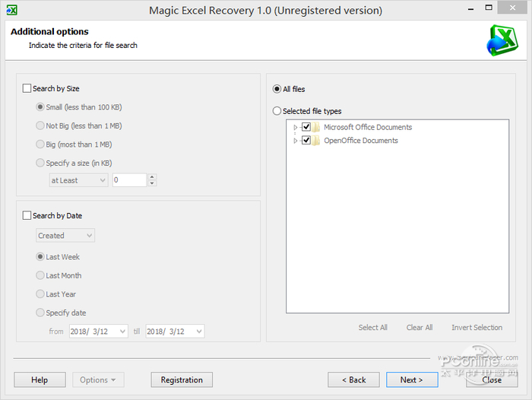
Task: Select the Microsoft Office Documents tree label
Action: coord(368,127)
